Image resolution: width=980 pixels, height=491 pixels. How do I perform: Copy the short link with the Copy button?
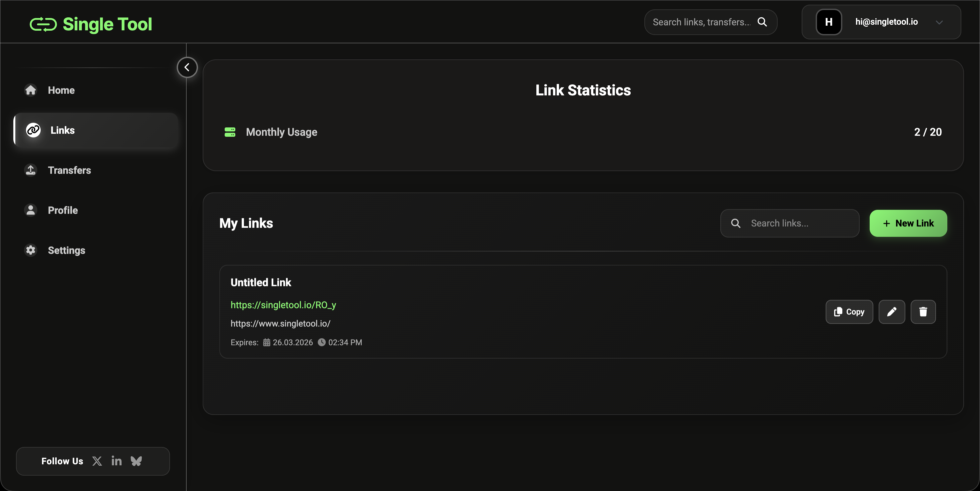click(849, 312)
